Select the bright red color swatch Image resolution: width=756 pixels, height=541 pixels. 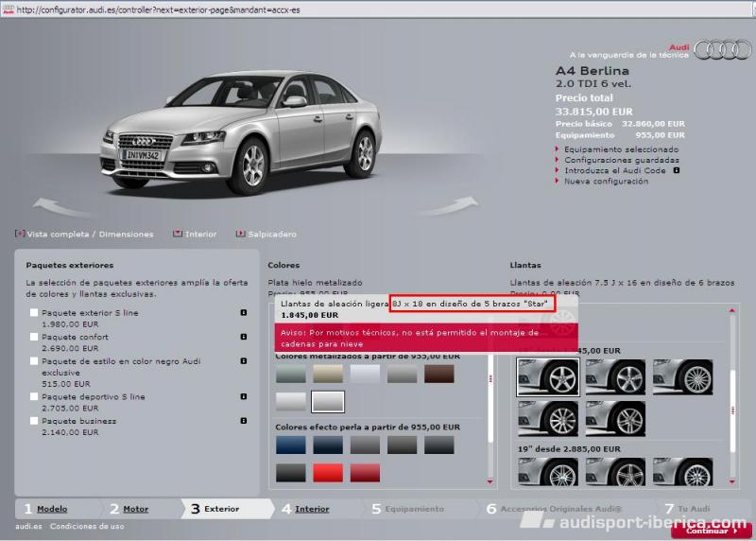click(327, 472)
